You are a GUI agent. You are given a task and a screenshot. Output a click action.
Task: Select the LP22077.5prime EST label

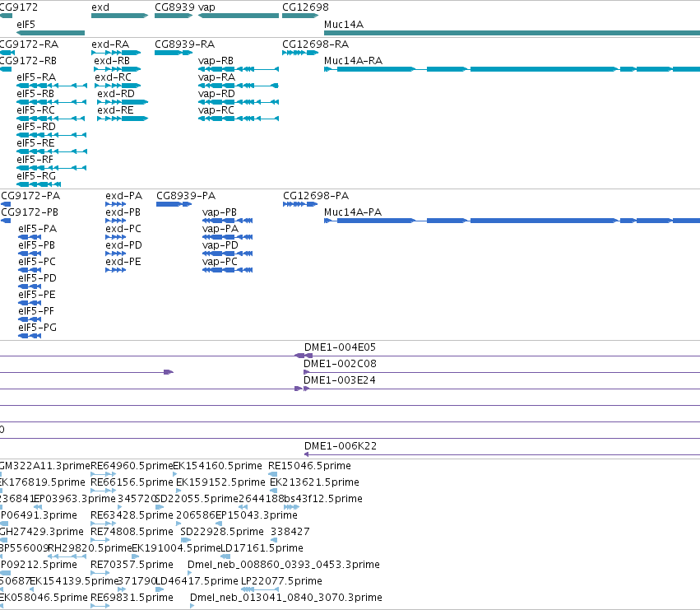click(281, 581)
